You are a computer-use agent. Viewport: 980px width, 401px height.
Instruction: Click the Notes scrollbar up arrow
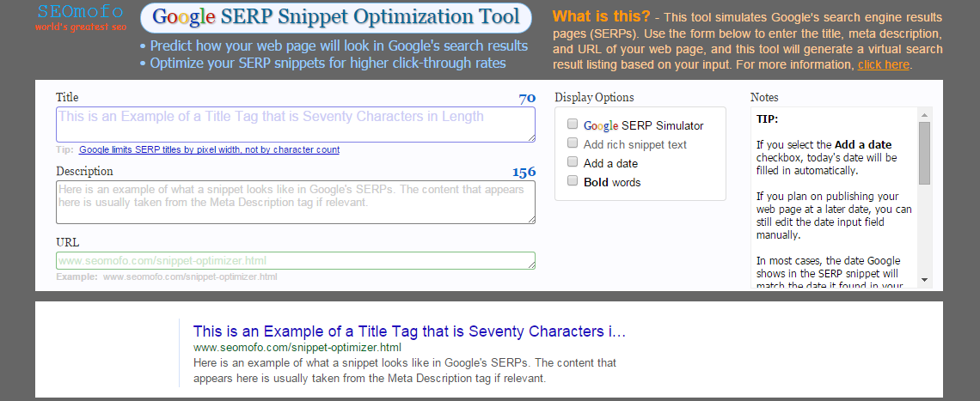tap(924, 114)
